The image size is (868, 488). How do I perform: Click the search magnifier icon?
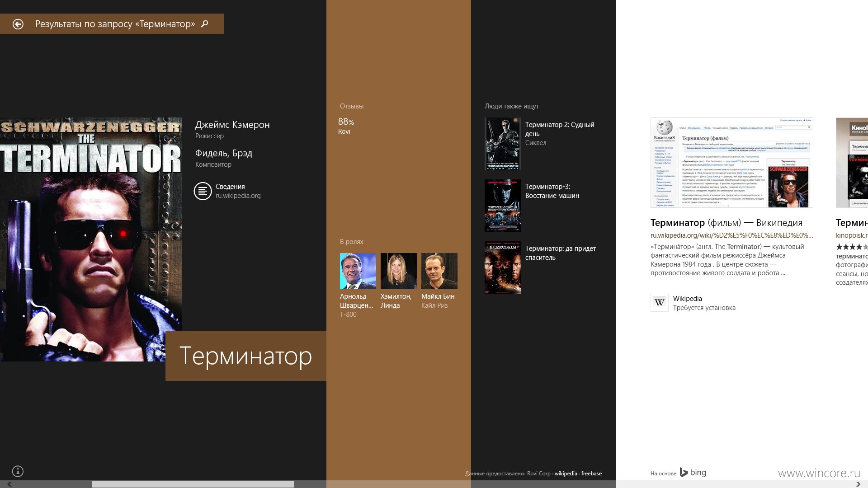tap(205, 23)
